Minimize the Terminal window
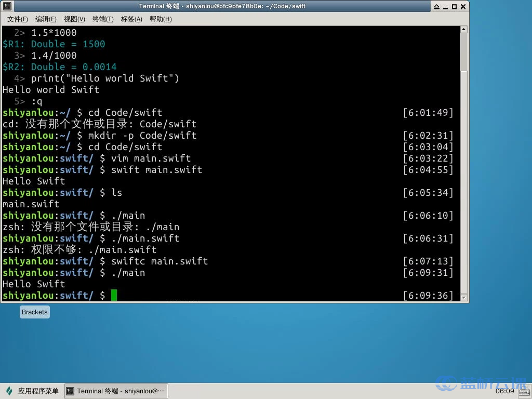Screen dimensions: 532x399 coord(445,6)
